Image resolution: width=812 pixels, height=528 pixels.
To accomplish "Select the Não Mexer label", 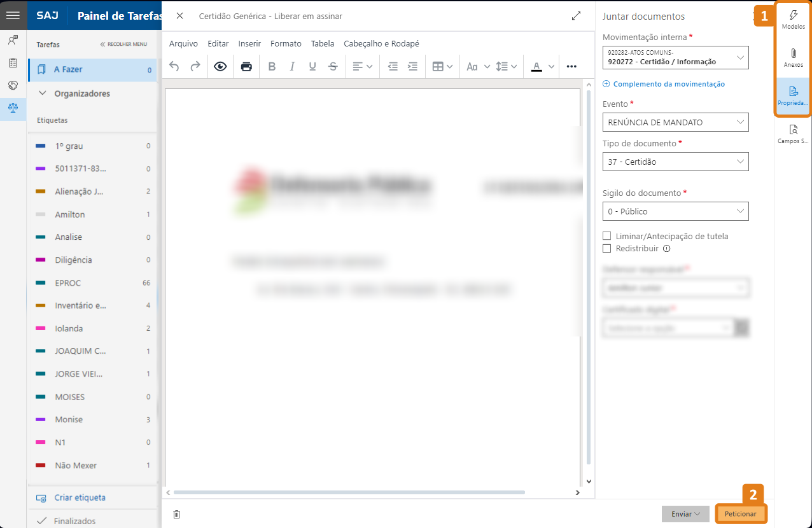I will coord(92,465).
